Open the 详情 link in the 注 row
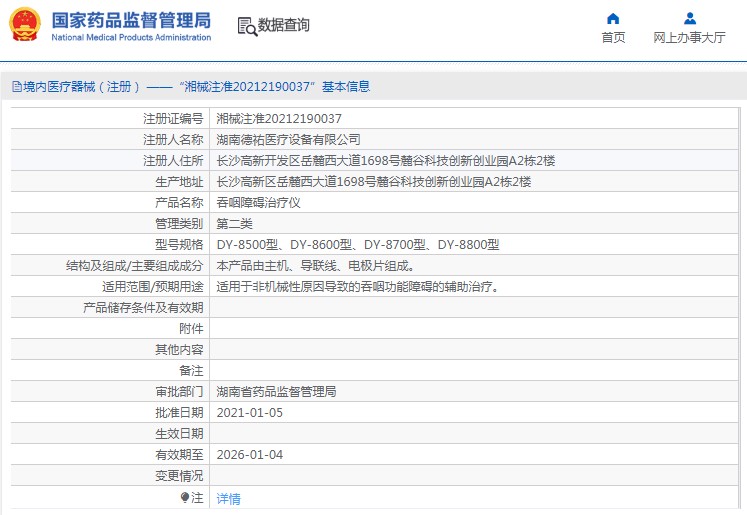Viewport: 747px width, 515px height. (228, 498)
